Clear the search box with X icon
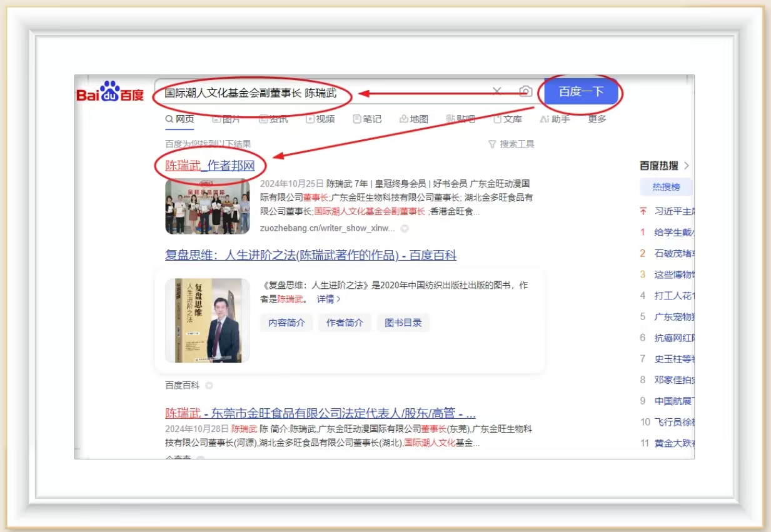 497,92
